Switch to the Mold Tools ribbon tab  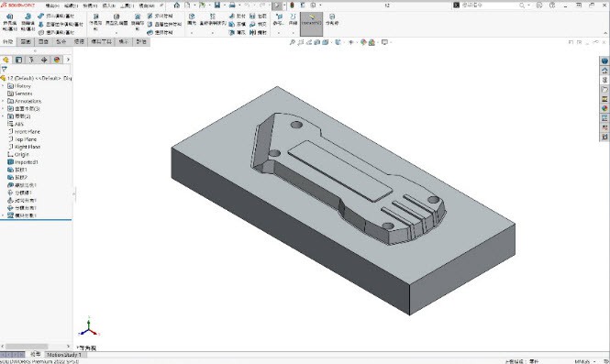coord(102,41)
